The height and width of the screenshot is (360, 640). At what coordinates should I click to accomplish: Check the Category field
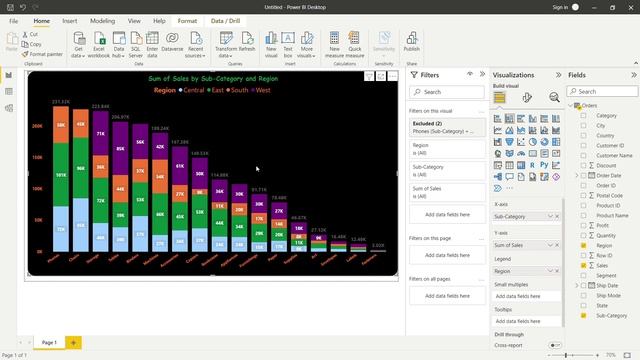tap(584, 116)
